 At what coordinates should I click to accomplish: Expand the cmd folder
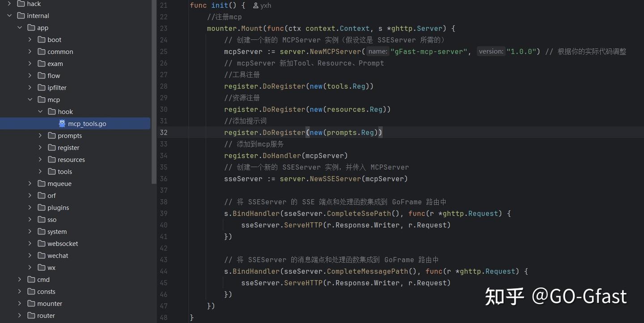(19, 279)
